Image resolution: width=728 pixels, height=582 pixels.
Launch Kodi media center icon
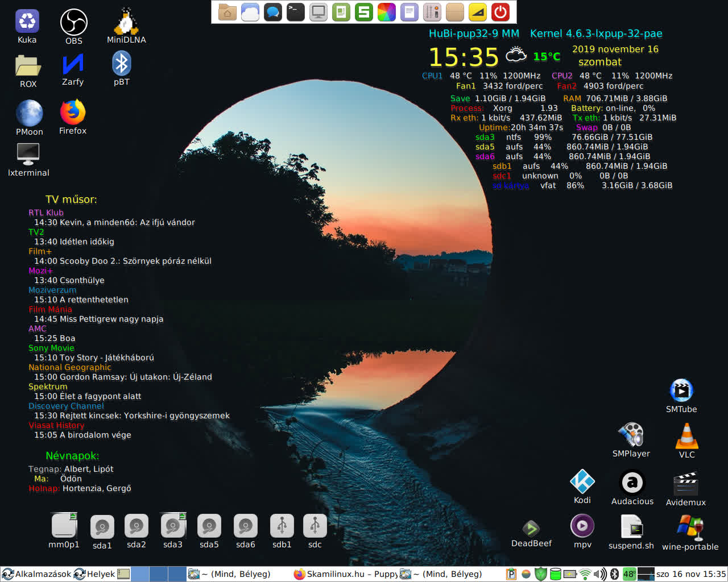582,481
